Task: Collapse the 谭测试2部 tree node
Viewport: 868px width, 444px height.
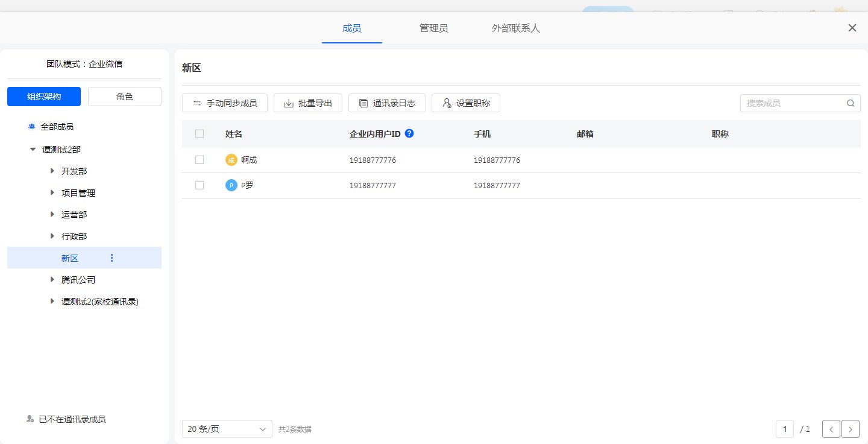Action: (33, 150)
